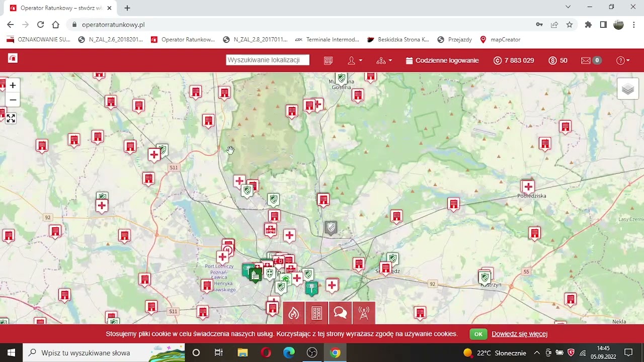This screenshot has width=644, height=362.
Task: Click the 50 coins balance
Action: (558, 60)
